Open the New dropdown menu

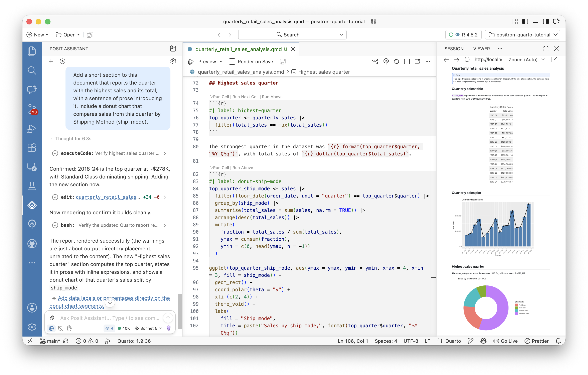coord(37,35)
